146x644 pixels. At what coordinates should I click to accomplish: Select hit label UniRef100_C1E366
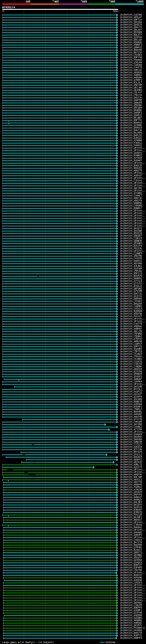[x=131, y=15]
